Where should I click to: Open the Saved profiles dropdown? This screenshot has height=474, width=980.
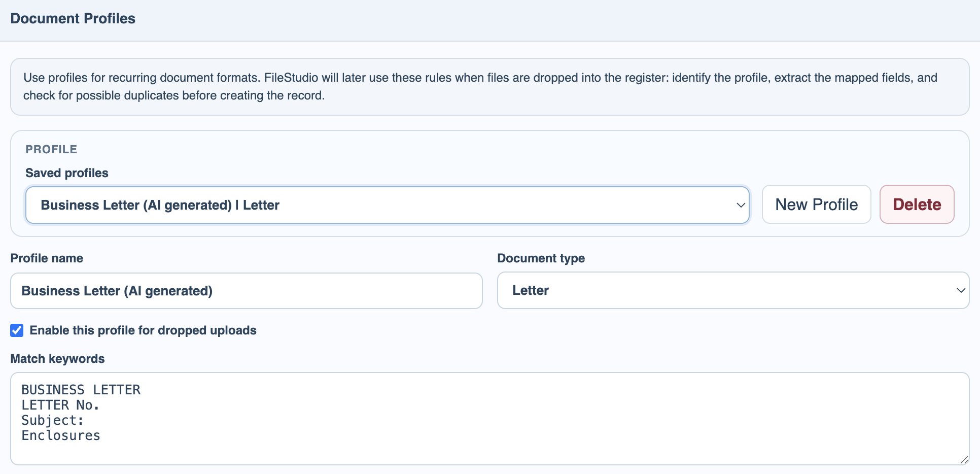coord(388,205)
